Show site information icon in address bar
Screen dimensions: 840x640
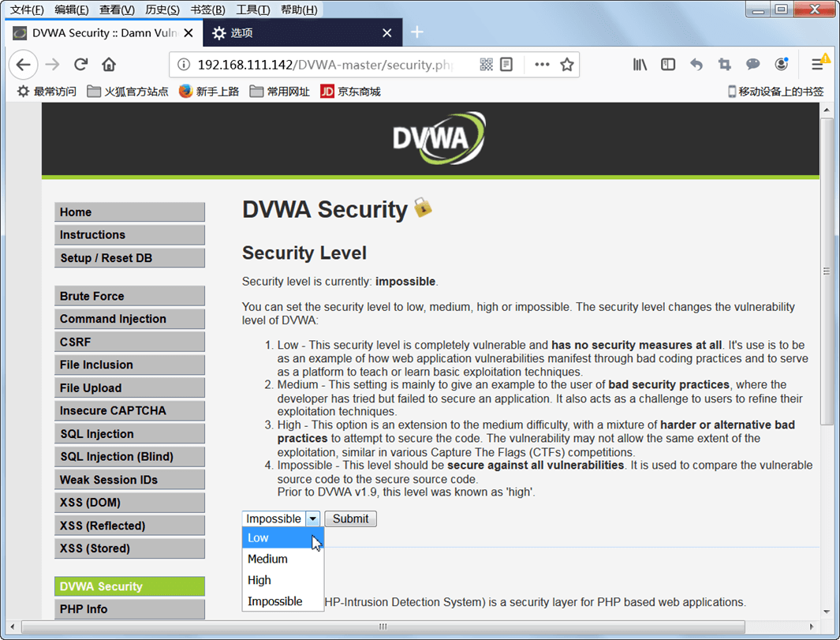(x=184, y=65)
